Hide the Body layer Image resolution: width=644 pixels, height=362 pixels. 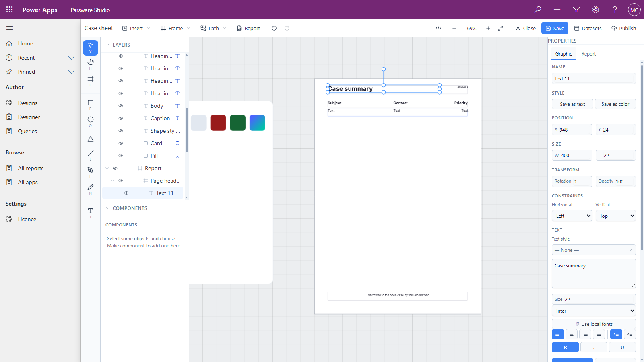pos(121,106)
